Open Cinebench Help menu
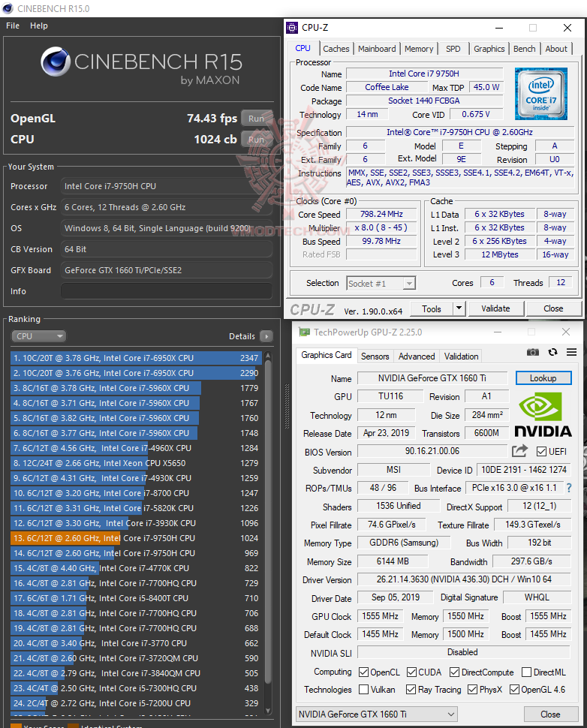Viewport: 587px width, 728px height. click(x=39, y=26)
